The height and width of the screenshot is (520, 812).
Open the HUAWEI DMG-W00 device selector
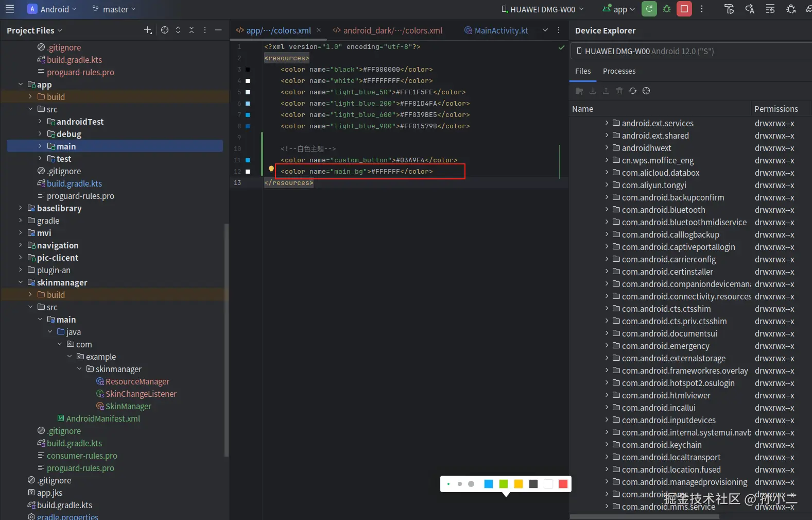pos(543,9)
